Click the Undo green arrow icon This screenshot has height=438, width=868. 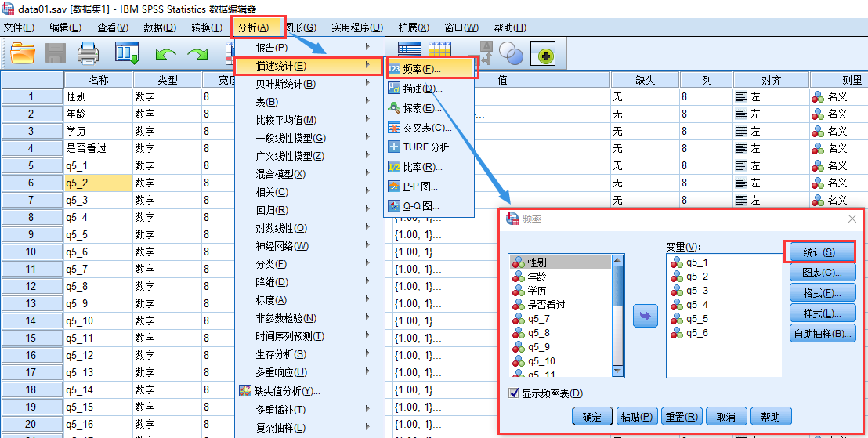pos(165,54)
